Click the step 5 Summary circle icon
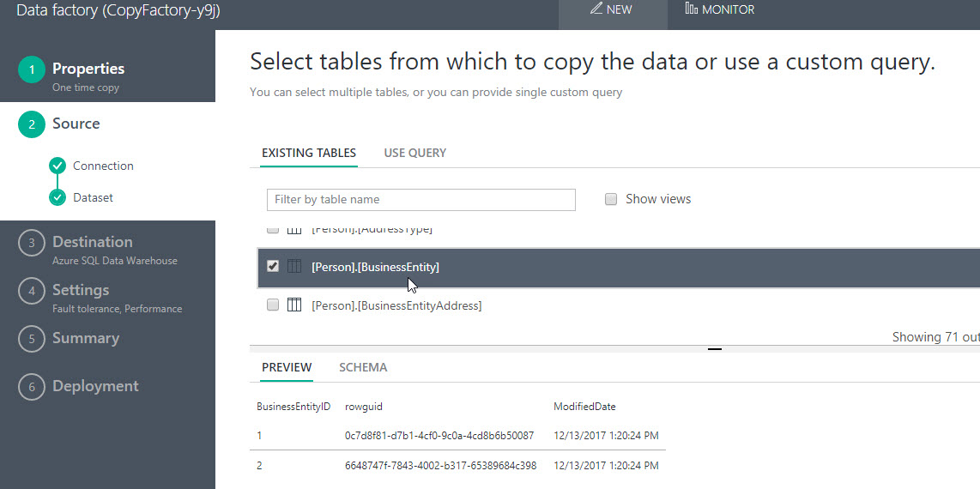The height and width of the screenshot is (489, 980). pos(32,339)
